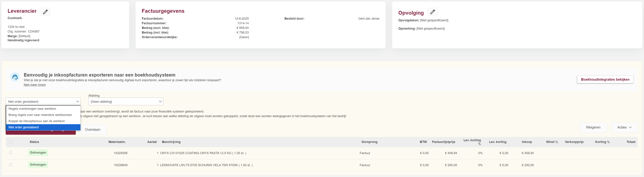Click the Opmerking '[Niet gespecificeerd]' value
Viewport: 644px width, 177px height.
tap(430, 28)
